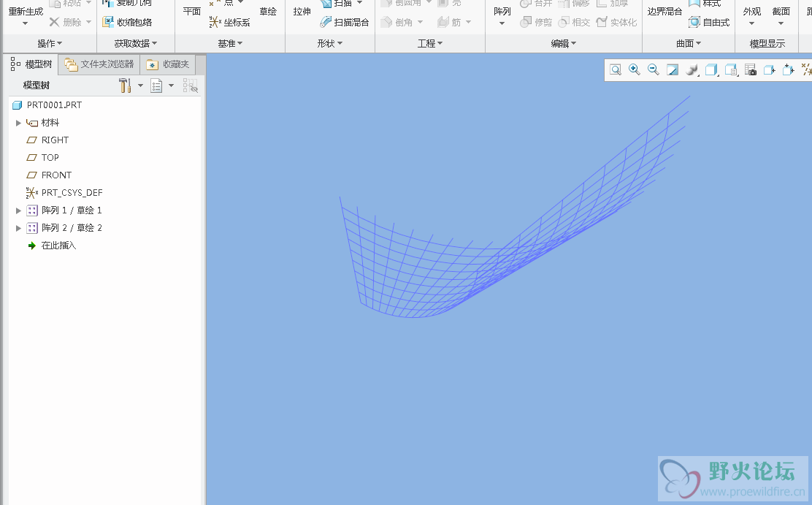The height and width of the screenshot is (505, 812).
Task: Click the 模型显示 group label
Action: pos(767,44)
